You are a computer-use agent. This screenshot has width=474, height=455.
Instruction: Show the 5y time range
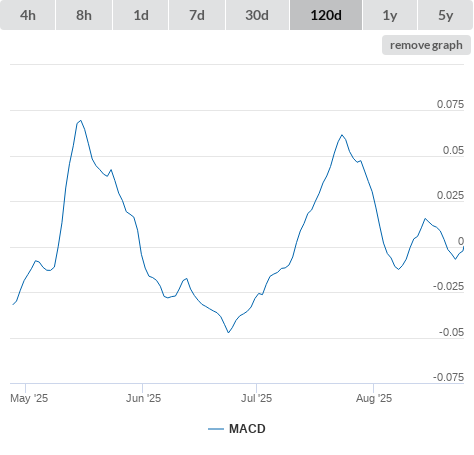coord(445,15)
